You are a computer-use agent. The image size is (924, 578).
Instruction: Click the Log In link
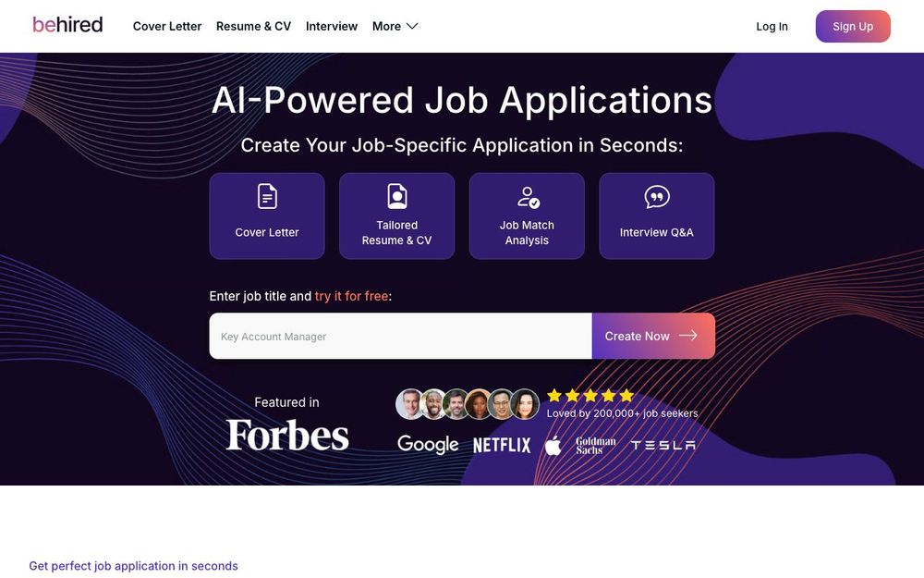[772, 26]
